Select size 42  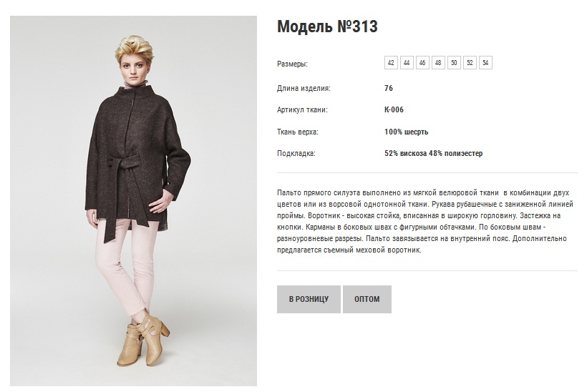click(x=391, y=63)
